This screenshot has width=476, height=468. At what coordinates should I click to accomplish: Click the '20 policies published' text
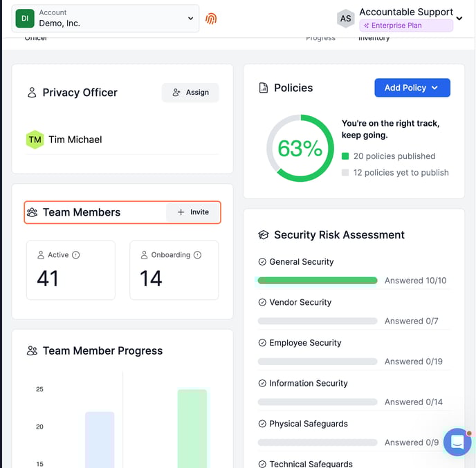click(394, 156)
